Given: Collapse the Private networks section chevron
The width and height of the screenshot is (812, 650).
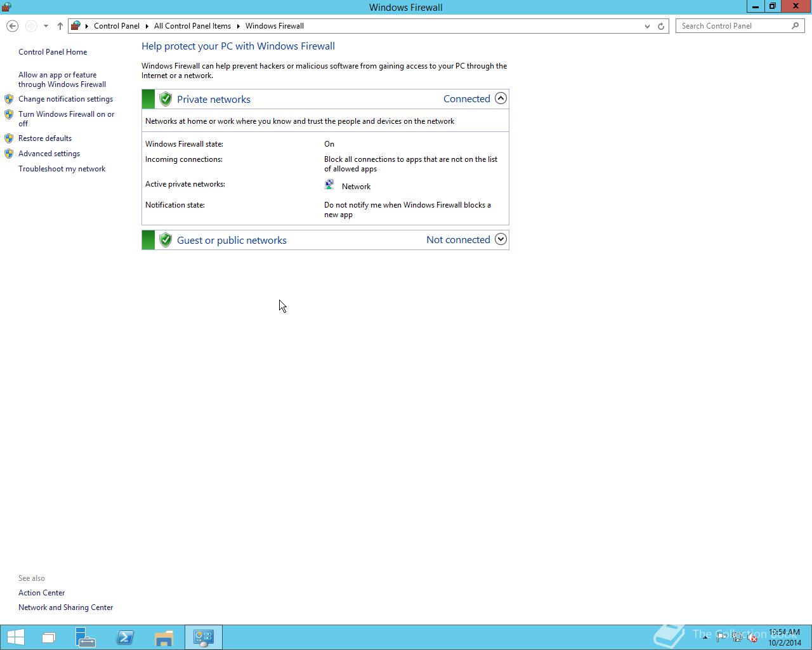Looking at the screenshot, I should [x=501, y=98].
